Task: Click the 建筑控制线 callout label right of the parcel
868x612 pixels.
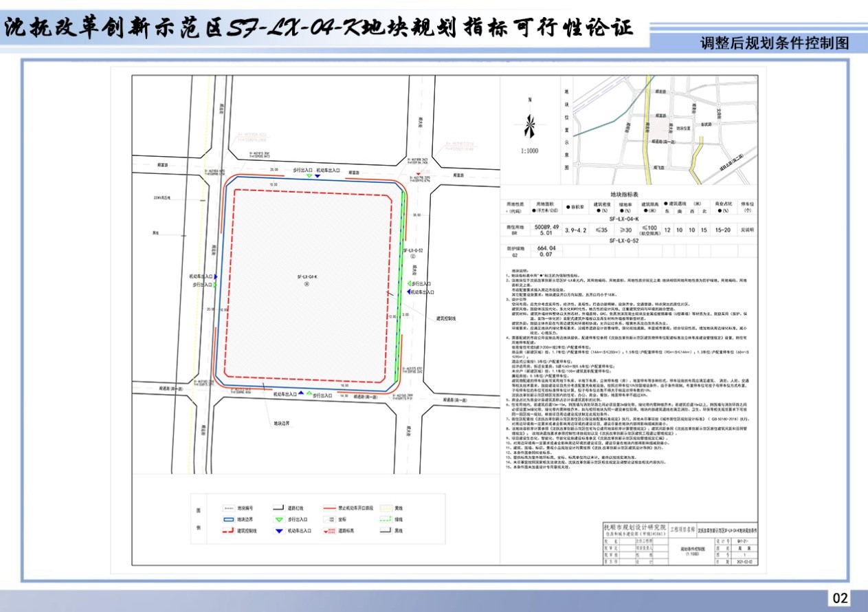Action: tap(447, 318)
